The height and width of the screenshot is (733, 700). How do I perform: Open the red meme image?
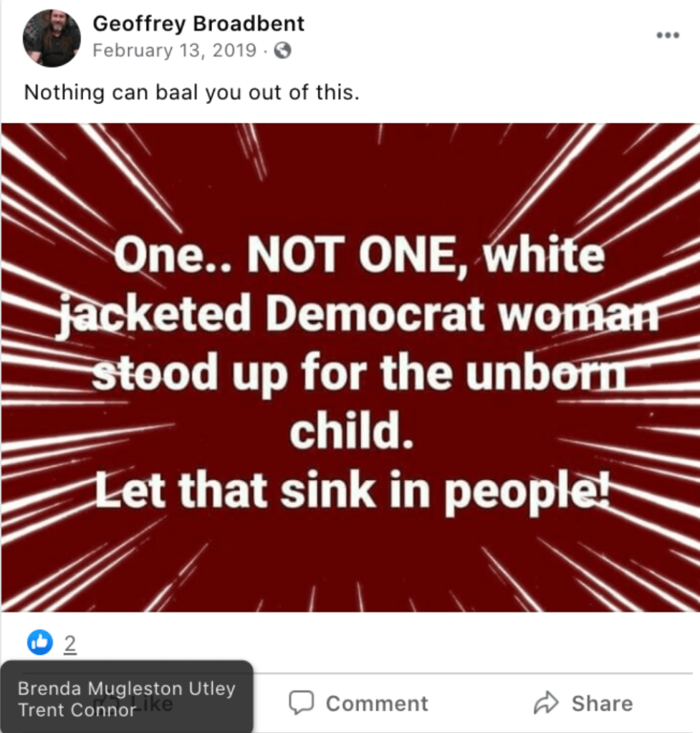click(350, 368)
